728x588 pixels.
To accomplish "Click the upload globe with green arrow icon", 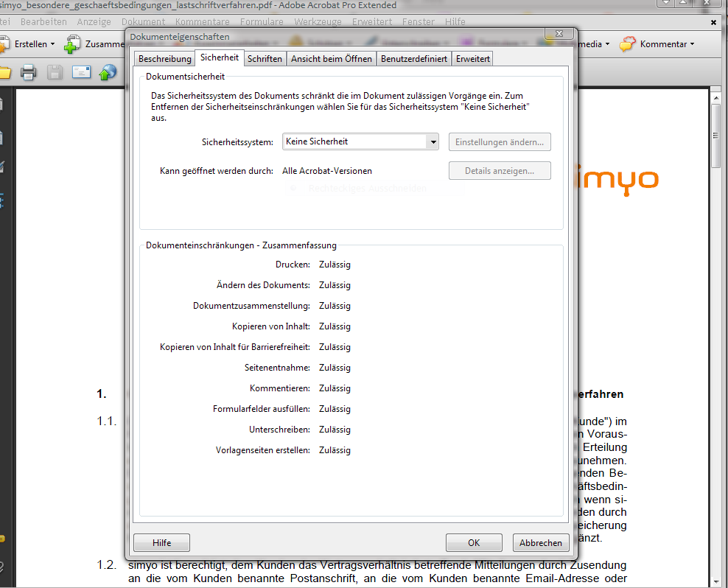I will (x=108, y=72).
